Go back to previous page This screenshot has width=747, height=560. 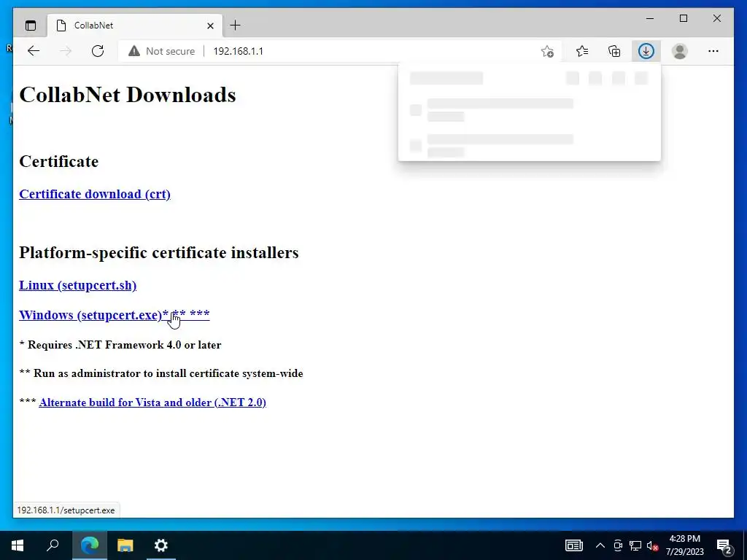[x=34, y=51]
